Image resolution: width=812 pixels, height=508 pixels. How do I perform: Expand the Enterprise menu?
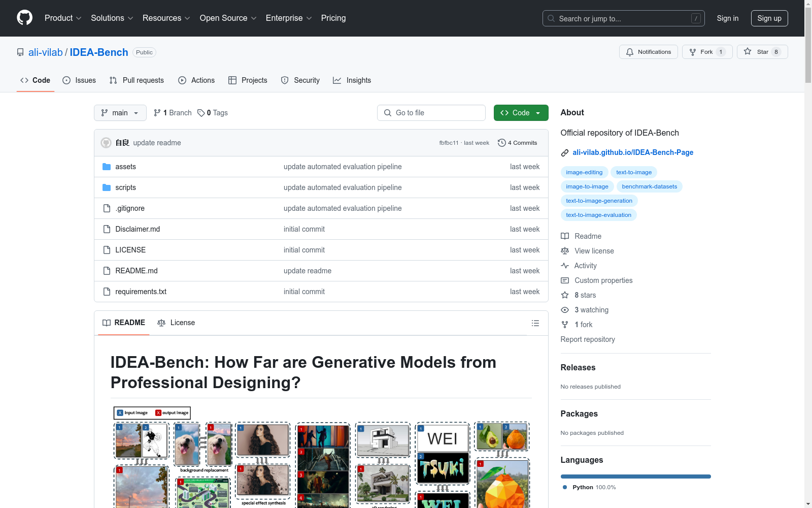click(x=289, y=18)
